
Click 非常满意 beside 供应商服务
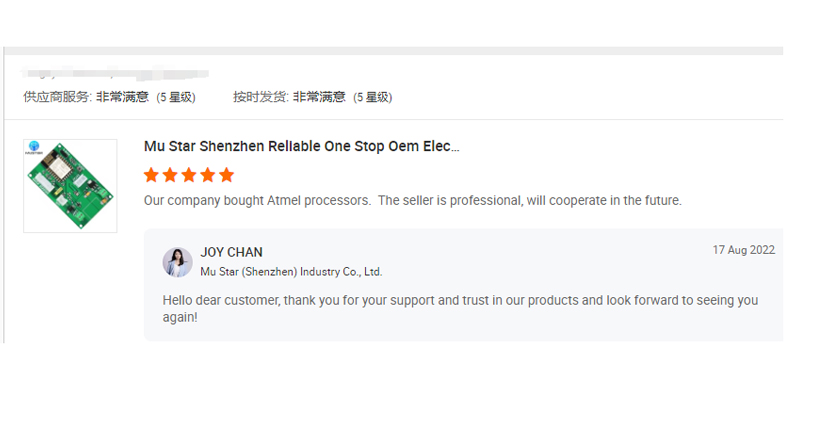123,97
